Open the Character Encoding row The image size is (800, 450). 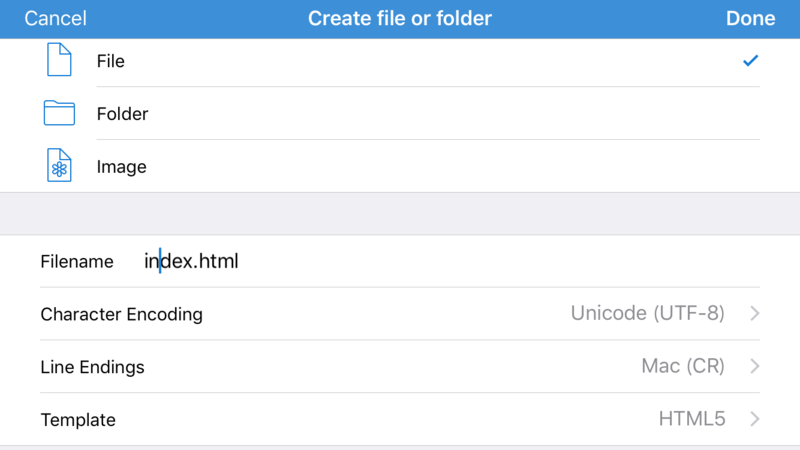[122, 314]
